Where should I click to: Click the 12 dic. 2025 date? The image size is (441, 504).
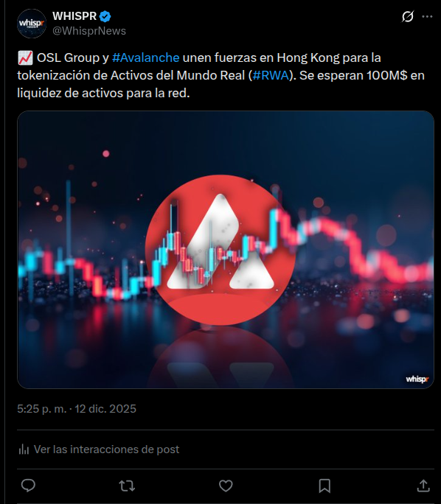[105, 409]
